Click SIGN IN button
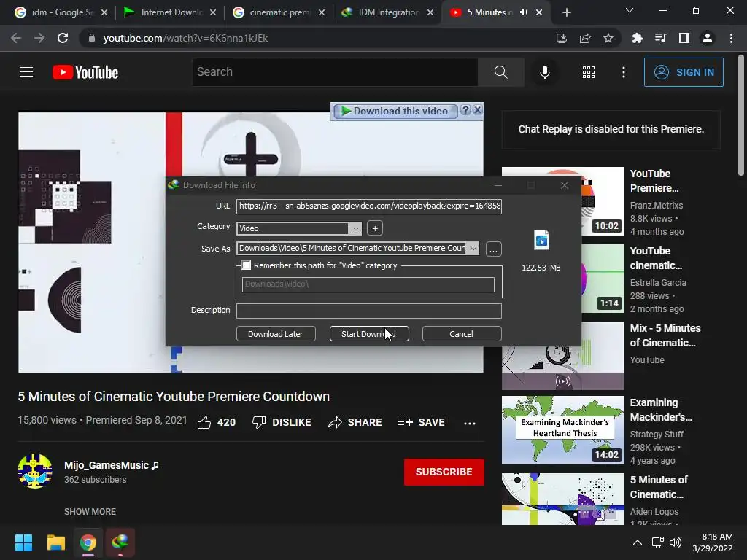The width and height of the screenshot is (747, 560). pos(684,72)
